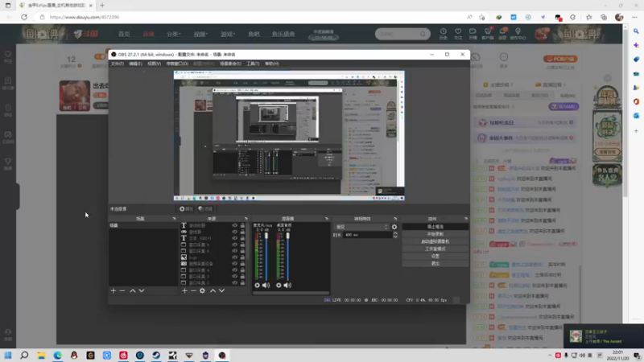The width and height of the screenshot is (644, 362).
Task: Open Windows Start button on taskbar
Action: tap(8, 355)
